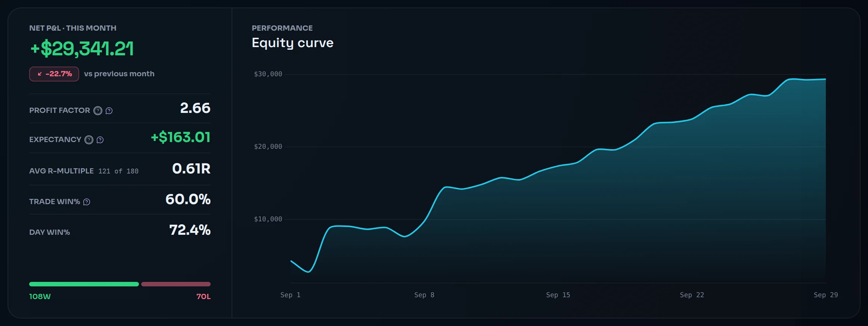Click the DAY WIN% label

pos(50,232)
